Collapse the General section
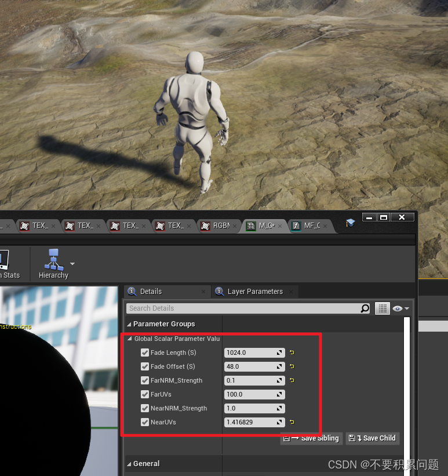 tap(129, 464)
